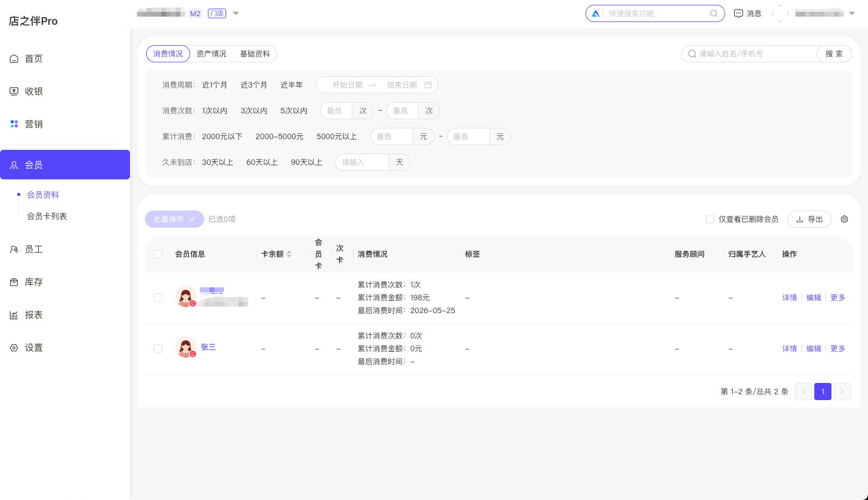Screen dimensions: 868x500
Task: Filter consumption period by 近3个月
Action: (x=254, y=85)
